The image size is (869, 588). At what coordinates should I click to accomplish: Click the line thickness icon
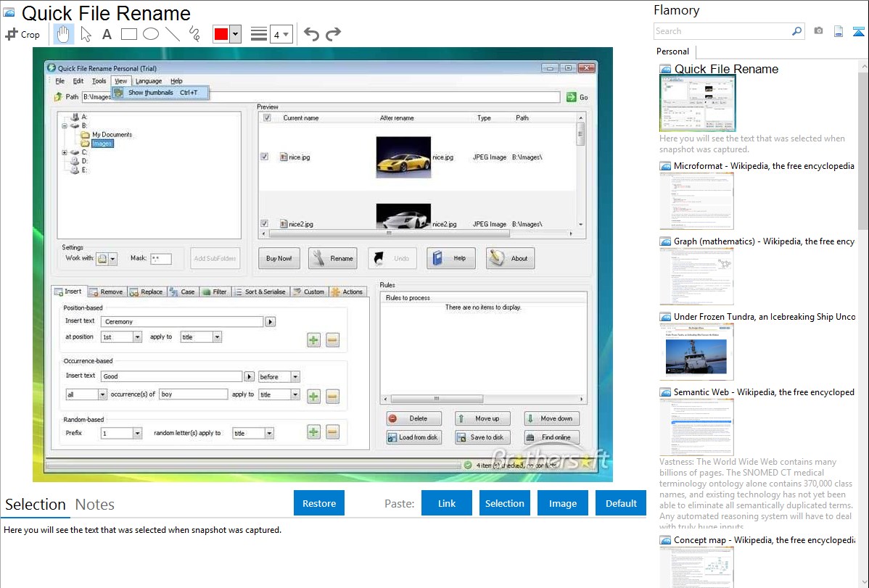click(259, 34)
